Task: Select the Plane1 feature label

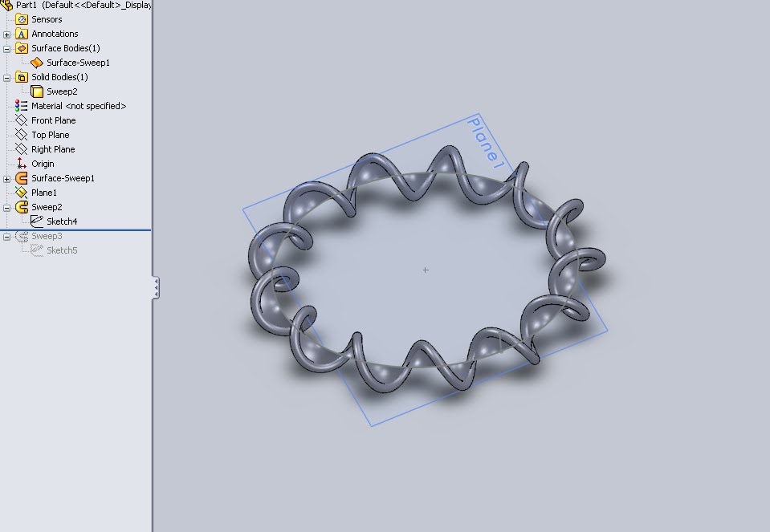Action: click(44, 193)
